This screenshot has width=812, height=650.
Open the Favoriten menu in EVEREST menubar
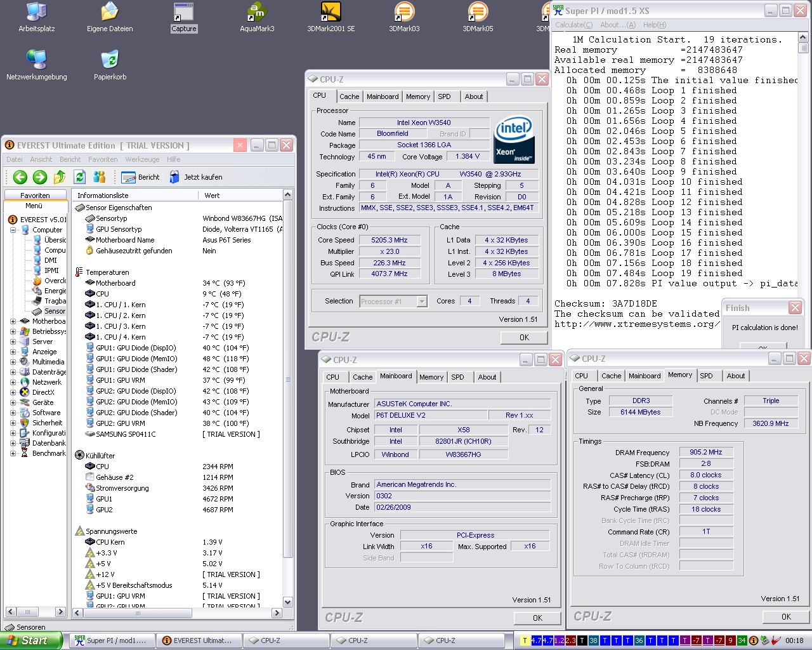click(103, 159)
